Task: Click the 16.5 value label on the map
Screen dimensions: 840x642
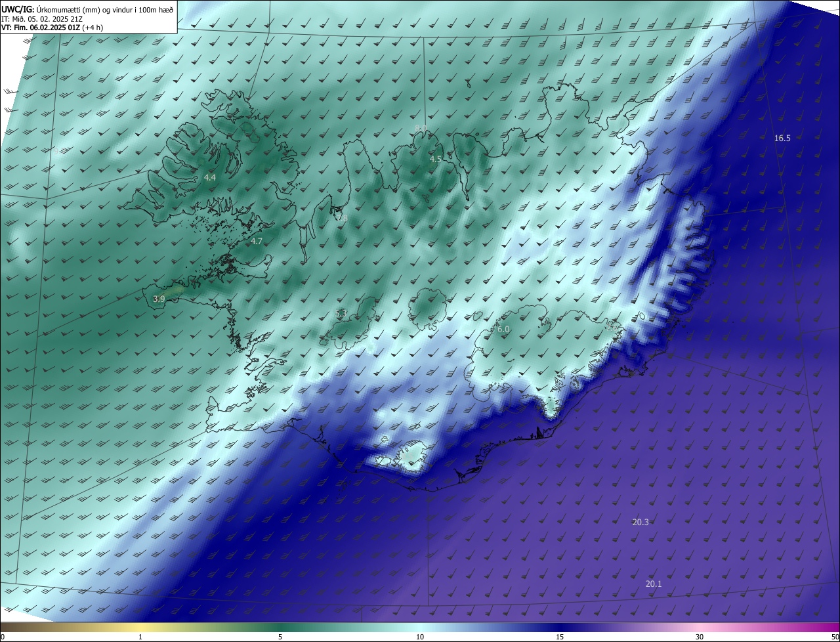Action: click(x=782, y=138)
